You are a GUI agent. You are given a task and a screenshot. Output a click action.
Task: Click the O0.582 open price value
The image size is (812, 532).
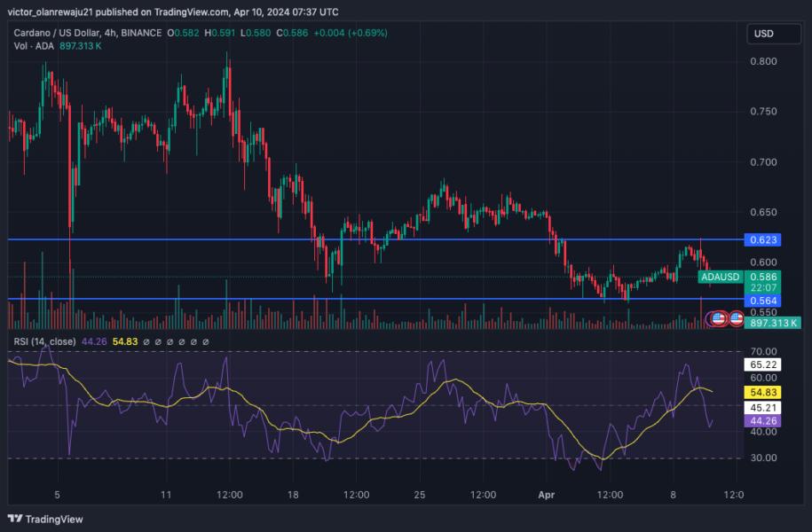[x=183, y=33]
